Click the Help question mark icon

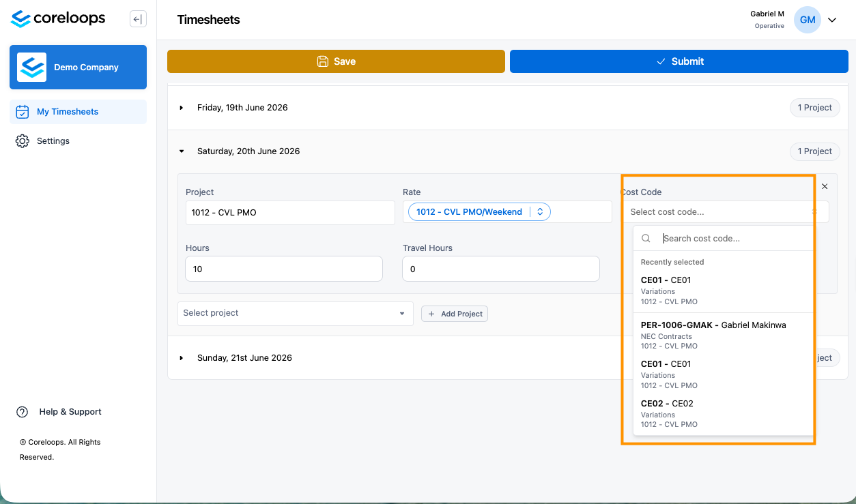coord(23,412)
